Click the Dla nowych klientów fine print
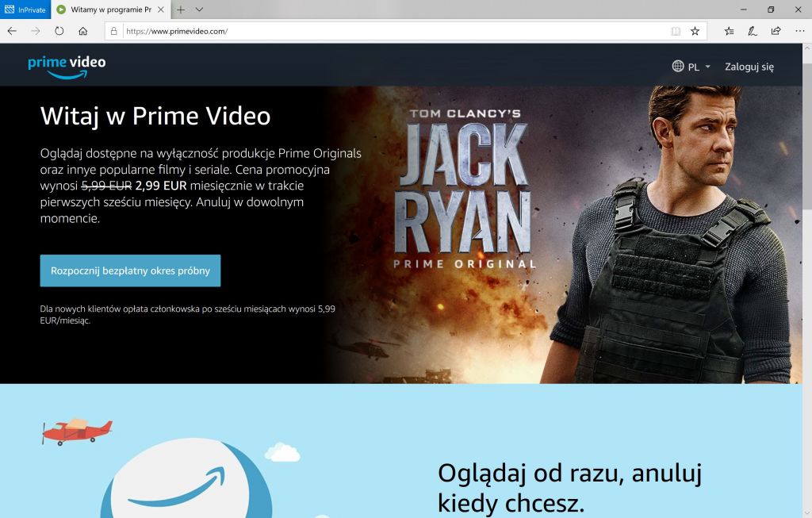 pyautogui.click(x=187, y=314)
